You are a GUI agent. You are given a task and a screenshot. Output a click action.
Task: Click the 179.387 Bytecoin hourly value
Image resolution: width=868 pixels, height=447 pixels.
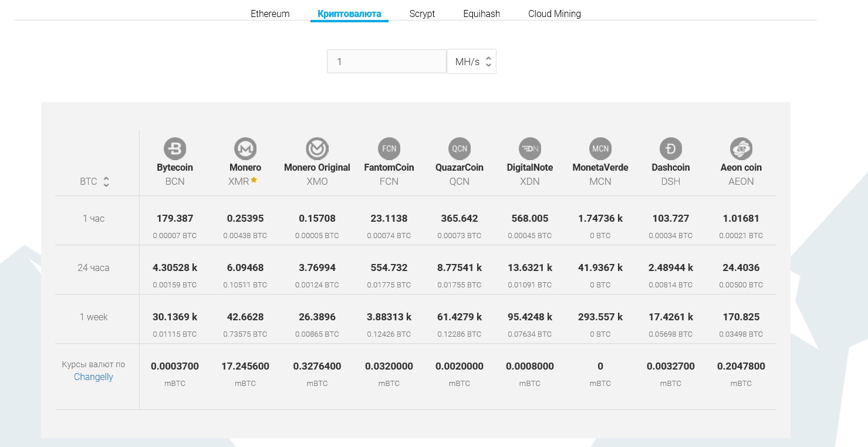tap(175, 218)
